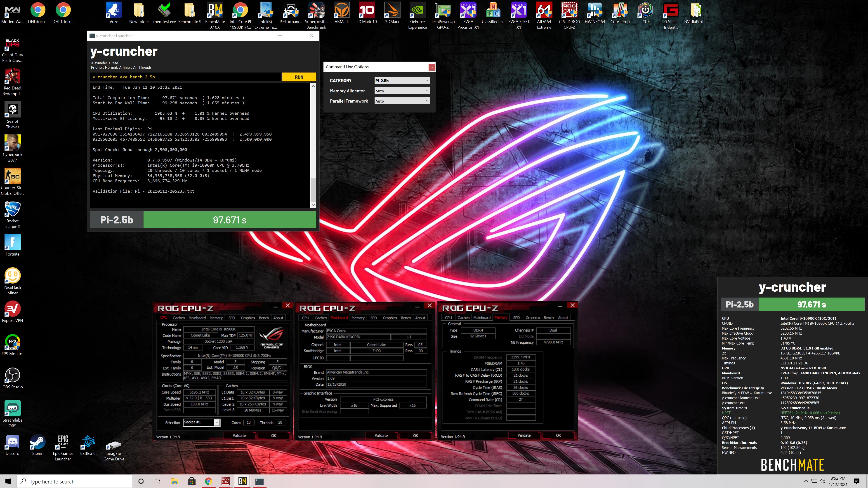
Task: Open the 3DMark desktop shortcut
Action: coord(392,13)
